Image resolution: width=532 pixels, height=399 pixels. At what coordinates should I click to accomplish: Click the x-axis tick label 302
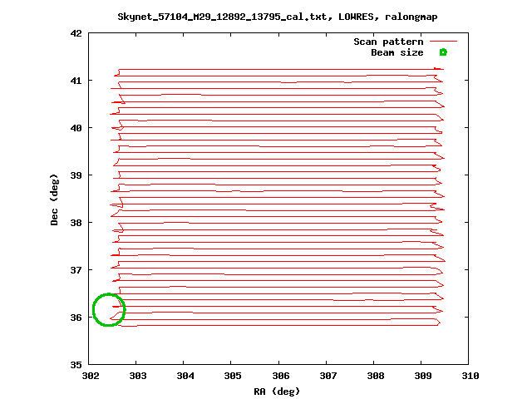[x=91, y=376]
